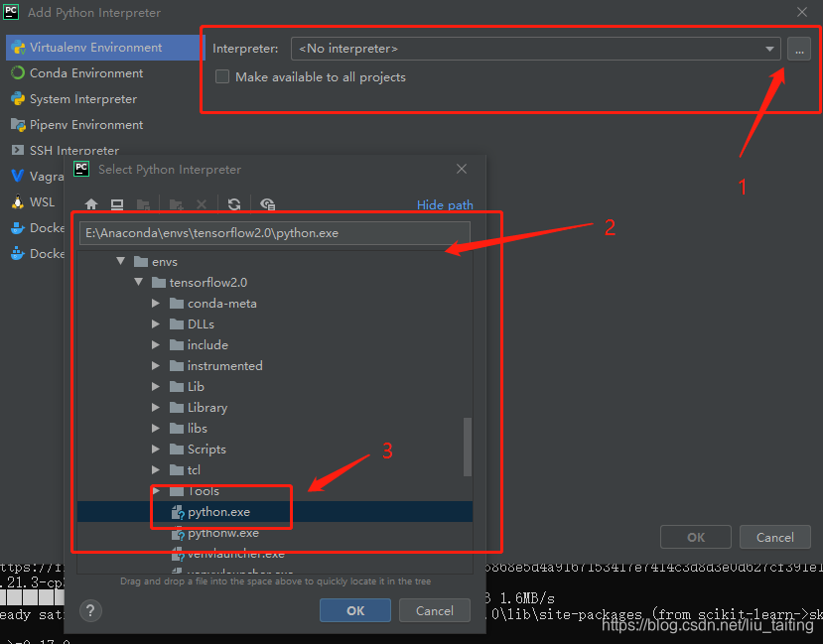823x644 pixels.
Task: Click the project directory toolbar icon
Action: pos(143,204)
